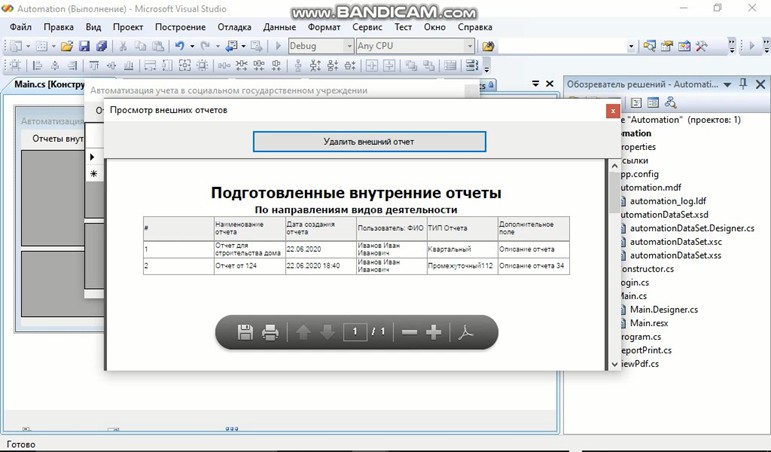771x452 pixels.
Task: Click the Align Tops layout icon
Action: (x=94, y=65)
